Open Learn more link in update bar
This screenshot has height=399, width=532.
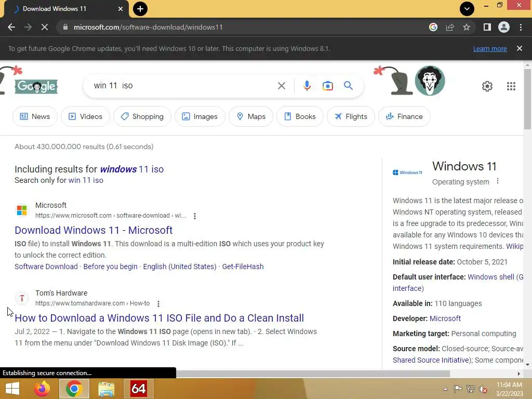click(x=490, y=48)
